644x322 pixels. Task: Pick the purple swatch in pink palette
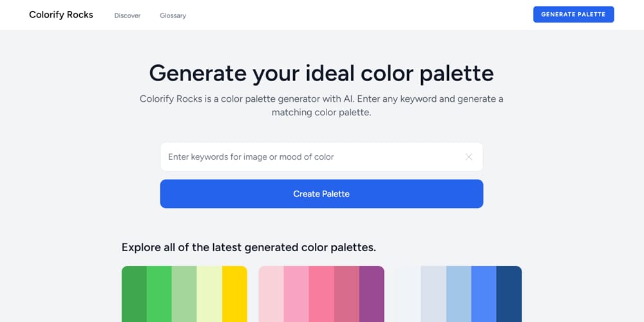tap(372, 294)
